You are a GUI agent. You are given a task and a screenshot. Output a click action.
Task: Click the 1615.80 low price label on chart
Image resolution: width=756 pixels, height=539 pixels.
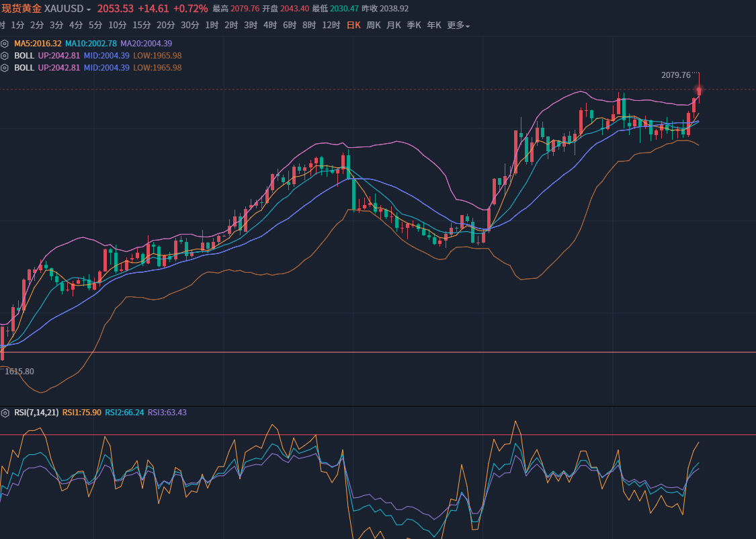19,372
